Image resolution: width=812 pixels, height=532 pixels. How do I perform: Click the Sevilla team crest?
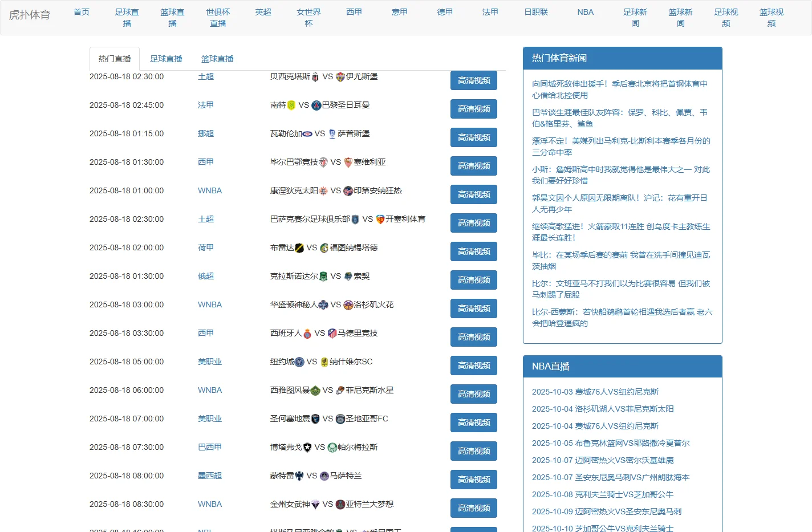(x=348, y=163)
